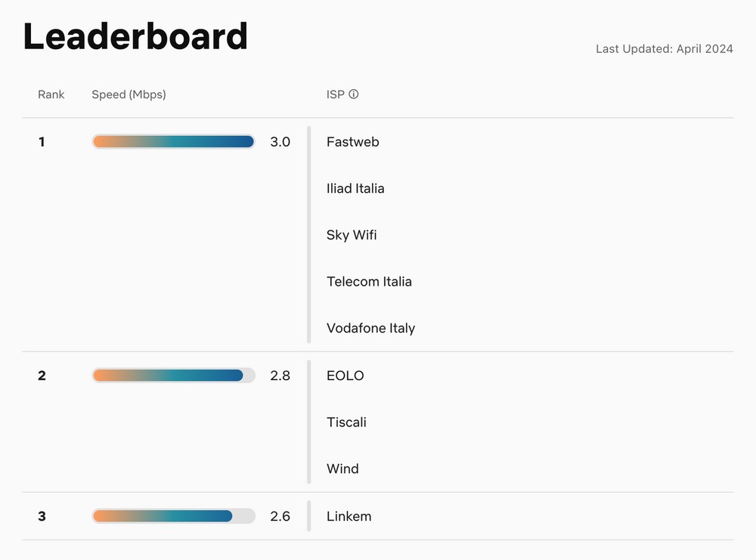The height and width of the screenshot is (560, 756).
Task: Click the Speed (Mbps) column header
Action: pos(129,94)
